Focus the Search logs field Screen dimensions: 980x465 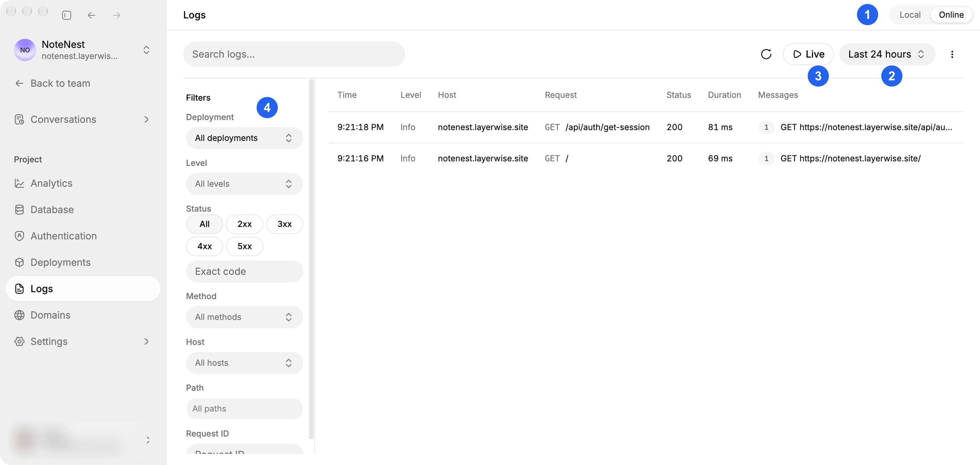point(294,54)
